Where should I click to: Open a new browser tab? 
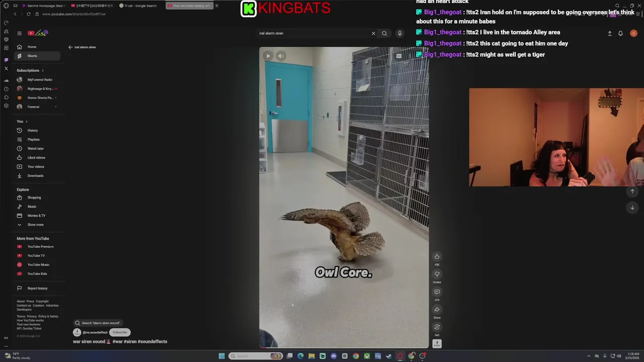click(x=217, y=6)
